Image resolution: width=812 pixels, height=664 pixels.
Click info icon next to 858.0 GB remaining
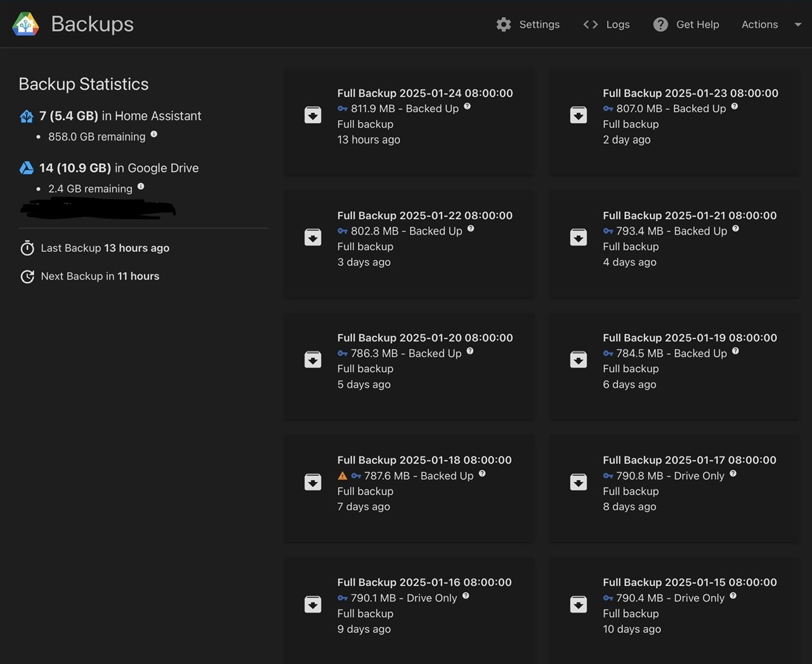tap(154, 135)
